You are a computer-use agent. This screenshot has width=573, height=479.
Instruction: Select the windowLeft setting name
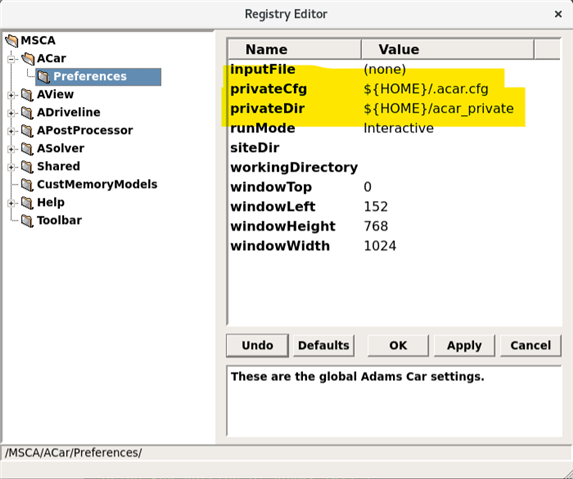pyautogui.click(x=273, y=207)
